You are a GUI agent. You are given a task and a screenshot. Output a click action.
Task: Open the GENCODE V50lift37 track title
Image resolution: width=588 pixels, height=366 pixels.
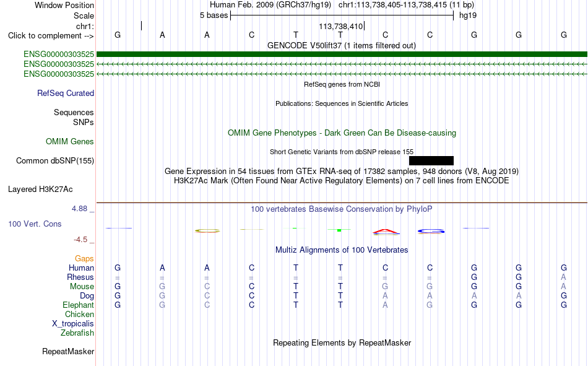[342, 45]
